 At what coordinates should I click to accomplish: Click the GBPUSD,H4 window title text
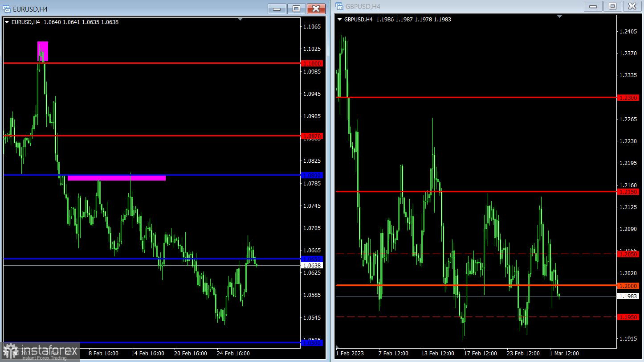coord(363,6)
